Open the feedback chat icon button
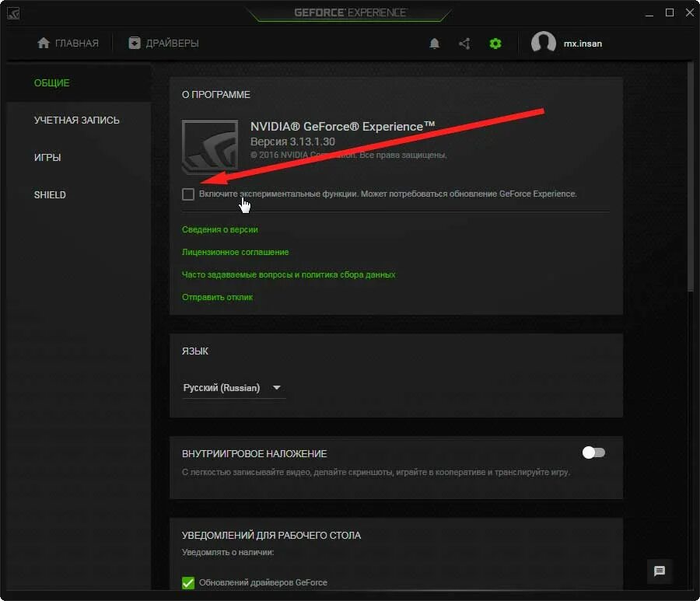This screenshot has height=601, width=700. tap(660, 571)
